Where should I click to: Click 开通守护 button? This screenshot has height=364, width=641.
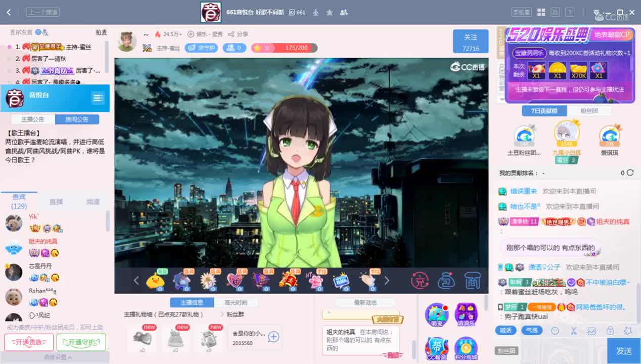[81, 342]
